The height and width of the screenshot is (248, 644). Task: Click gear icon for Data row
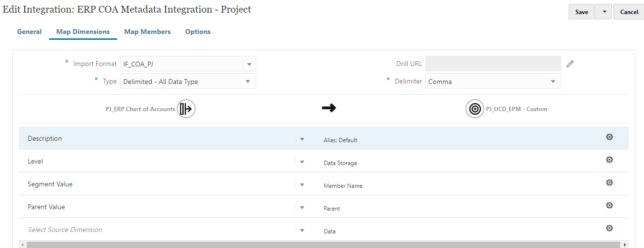tap(609, 228)
